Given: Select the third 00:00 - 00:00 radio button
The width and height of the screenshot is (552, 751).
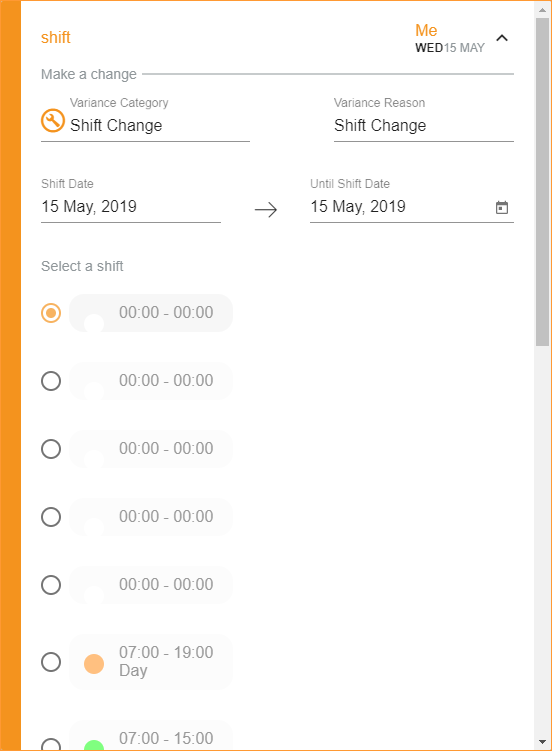Looking at the screenshot, I should point(51,449).
